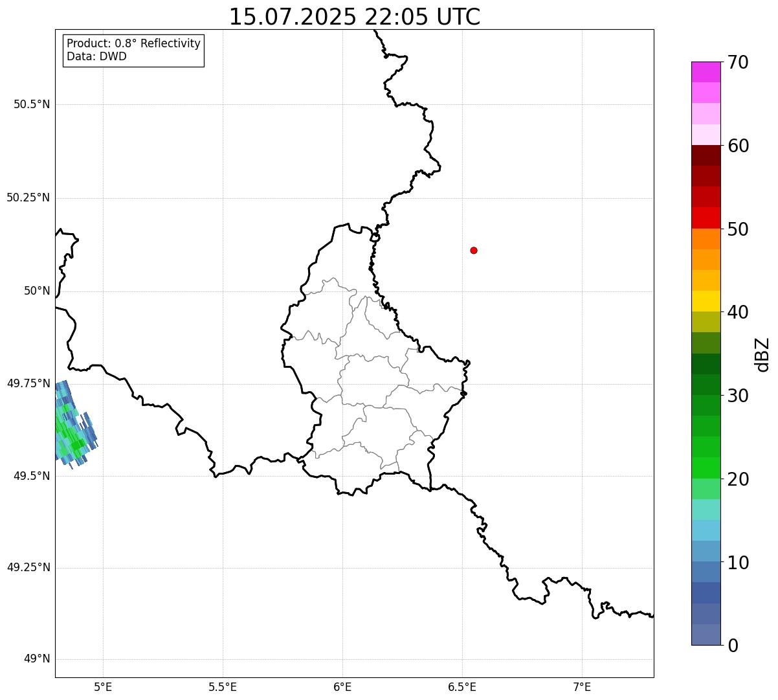Click the "dBZ" colorbar label
The image size is (778, 700).
pyautogui.click(x=762, y=354)
